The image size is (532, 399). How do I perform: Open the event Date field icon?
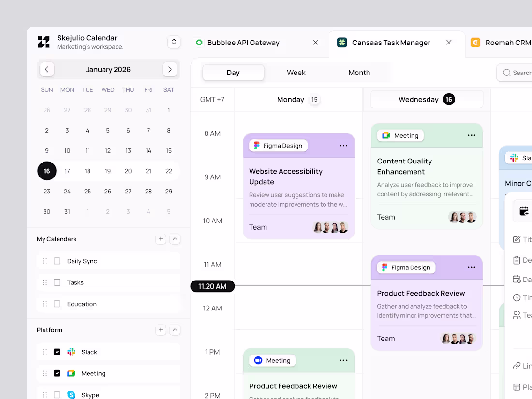click(x=517, y=279)
